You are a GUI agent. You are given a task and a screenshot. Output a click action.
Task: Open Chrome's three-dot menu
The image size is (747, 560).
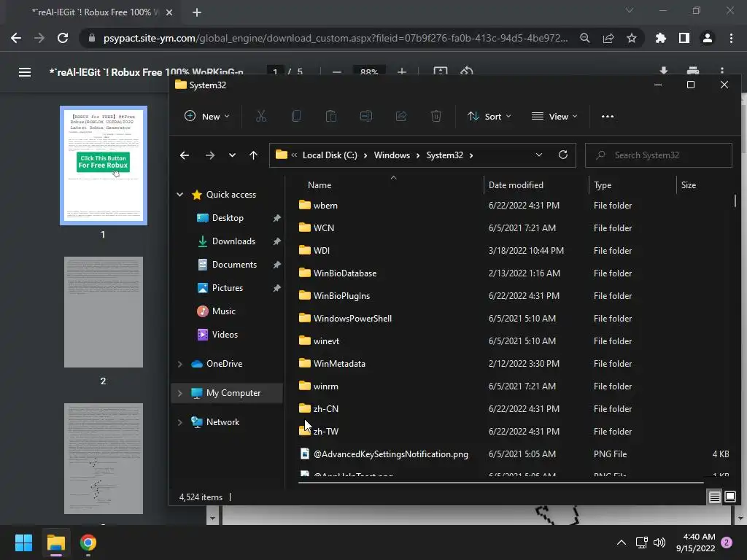[731, 38]
